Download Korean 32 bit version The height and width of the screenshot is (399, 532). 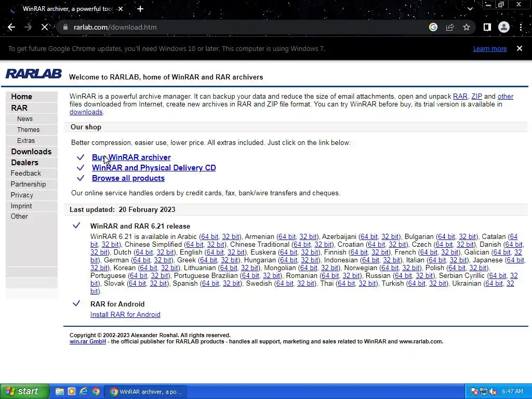point(169,268)
